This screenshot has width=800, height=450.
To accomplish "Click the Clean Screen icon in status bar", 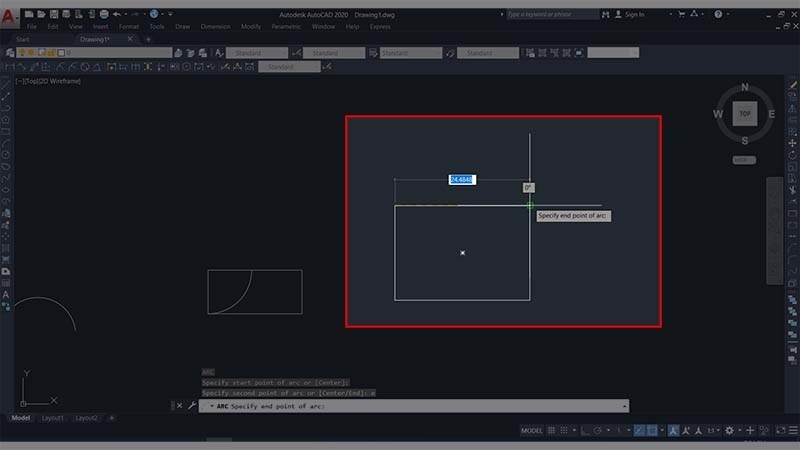I will [781, 431].
